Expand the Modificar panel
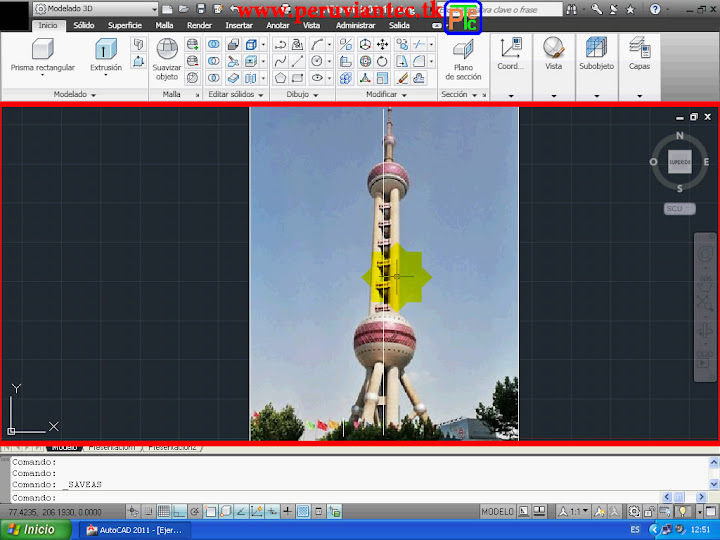Viewport: 720px width, 540px height. [x=386, y=94]
